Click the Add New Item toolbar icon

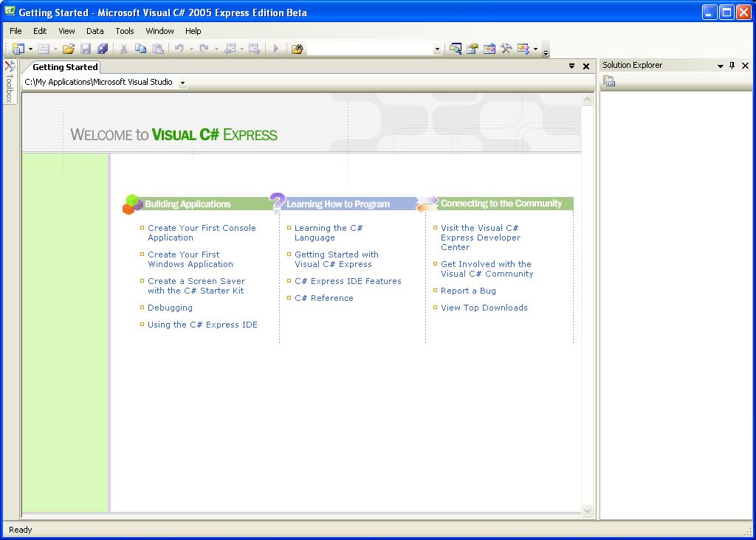pos(44,49)
